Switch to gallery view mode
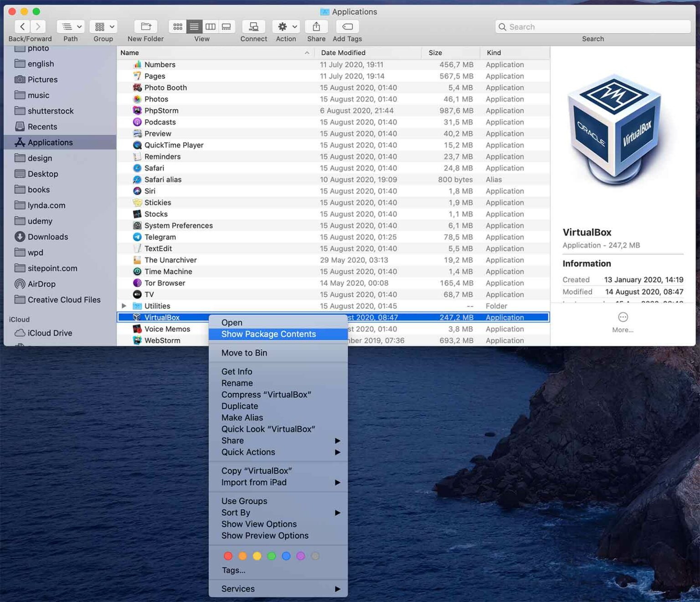Viewport: 700px width, 602px height. [x=226, y=26]
